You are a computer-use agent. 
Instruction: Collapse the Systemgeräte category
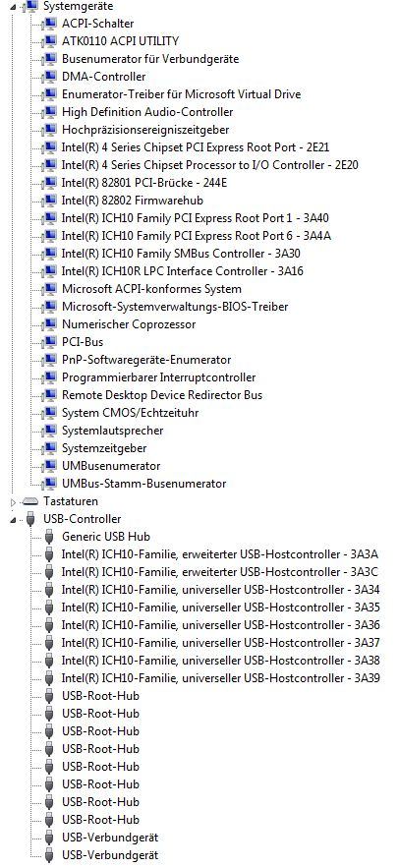pos(14,7)
